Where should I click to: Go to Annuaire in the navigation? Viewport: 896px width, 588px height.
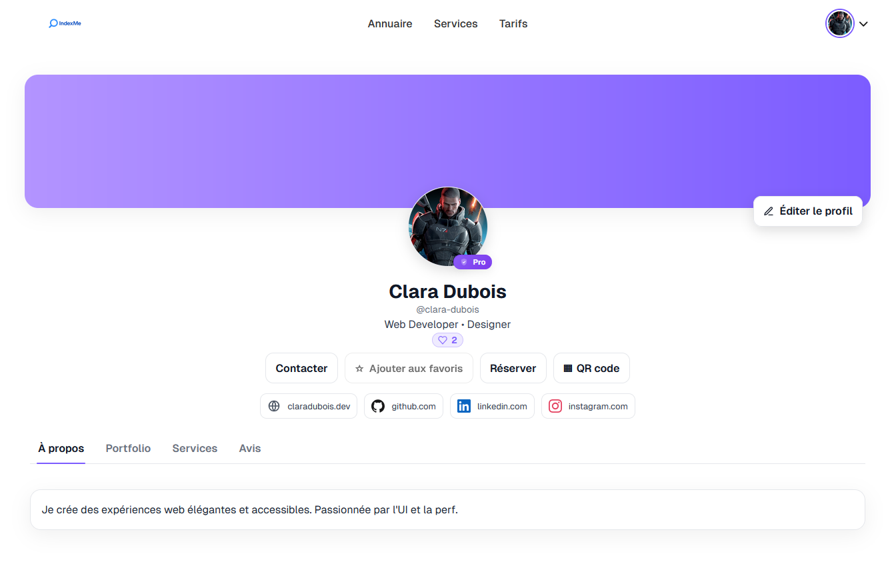point(390,23)
